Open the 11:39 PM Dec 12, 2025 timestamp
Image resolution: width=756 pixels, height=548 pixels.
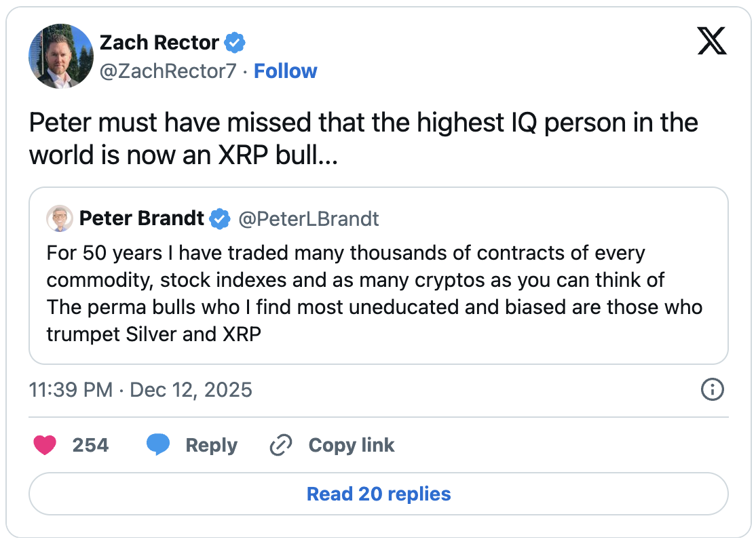pos(140,390)
